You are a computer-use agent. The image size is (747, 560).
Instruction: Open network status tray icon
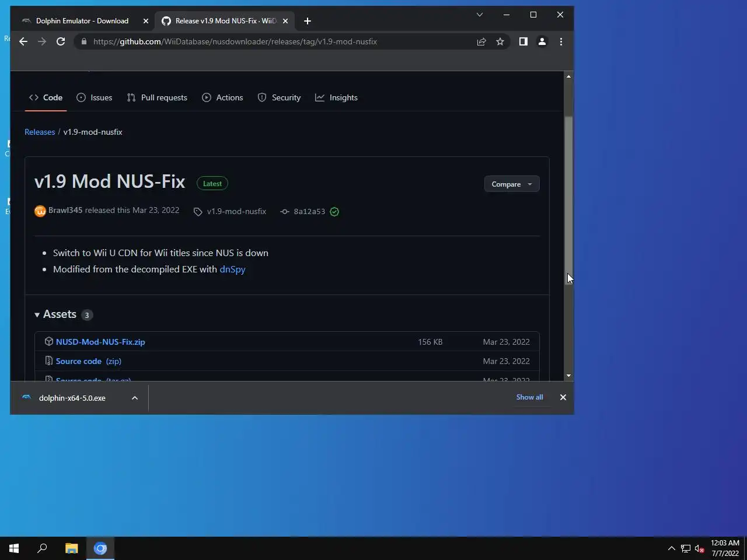click(x=686, y=548)
